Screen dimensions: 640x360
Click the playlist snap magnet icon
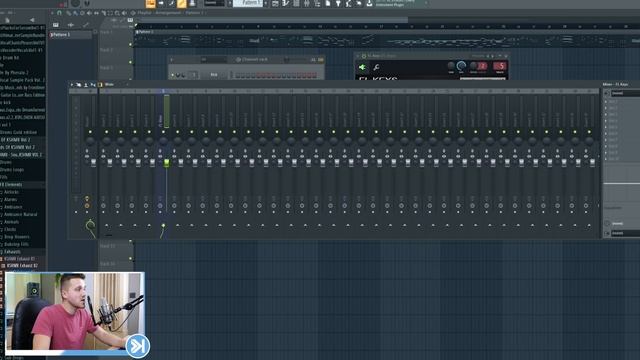click(59, 13)
